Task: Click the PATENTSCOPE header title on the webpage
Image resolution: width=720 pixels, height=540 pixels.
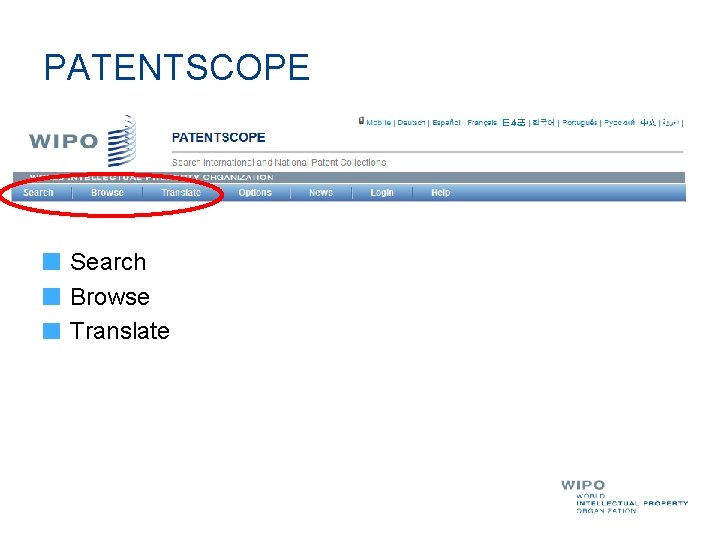Action: tap(219, 137)
